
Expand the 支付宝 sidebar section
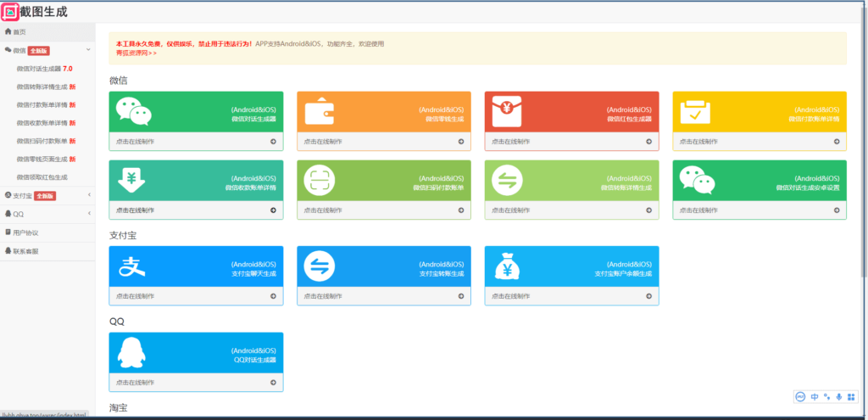tap(88, 195)
